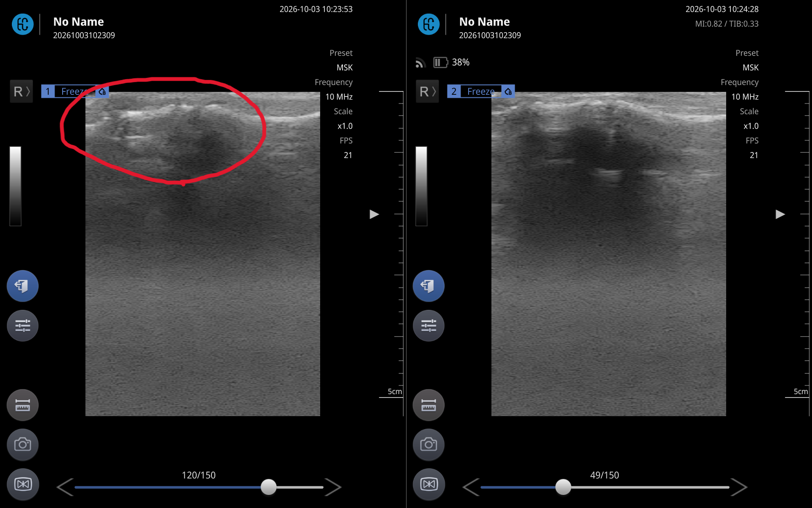Select the measurement ruler tool in left panel
Viewport: 812px width, 508px height.
pyautogui.click(x=22, y=405)
